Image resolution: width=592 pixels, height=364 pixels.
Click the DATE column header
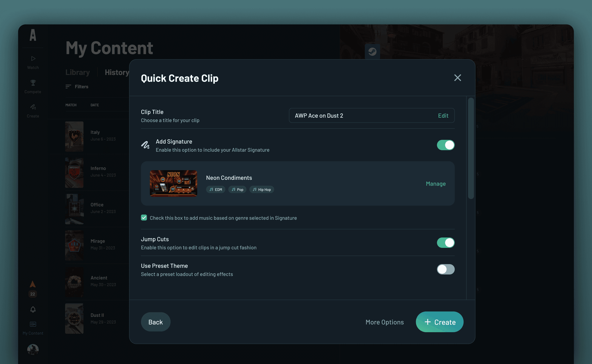click(94, 105)
